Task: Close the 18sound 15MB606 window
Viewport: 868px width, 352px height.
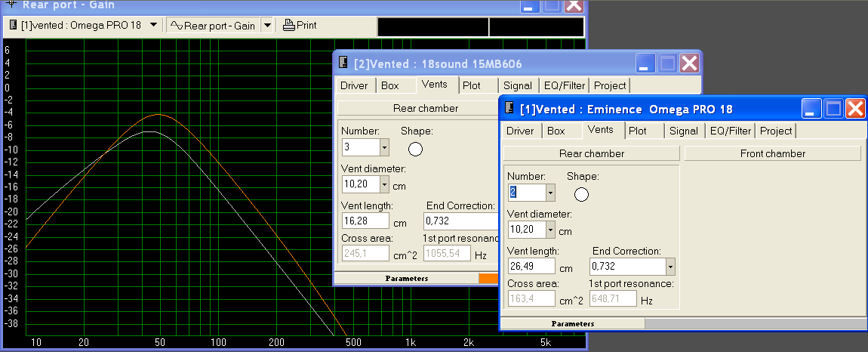Action: click(x=689, y=63)
